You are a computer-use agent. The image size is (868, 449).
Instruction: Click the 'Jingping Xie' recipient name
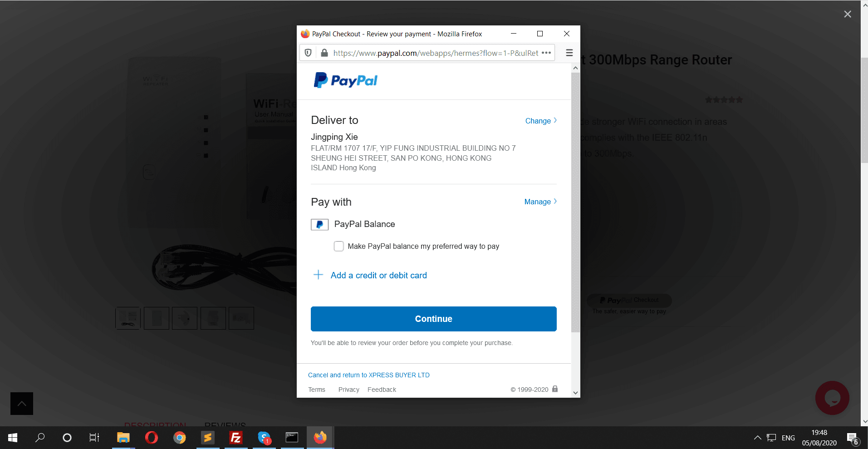point(334,137)
